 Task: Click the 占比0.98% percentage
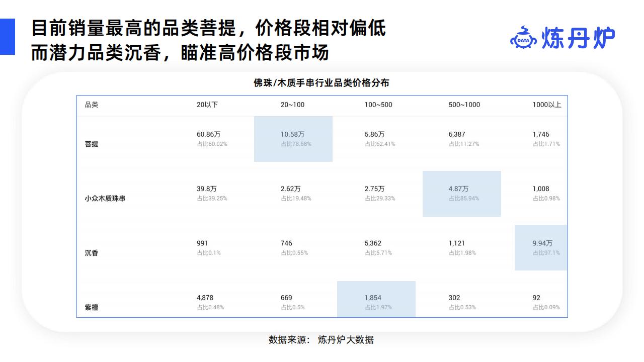[546, 199]
